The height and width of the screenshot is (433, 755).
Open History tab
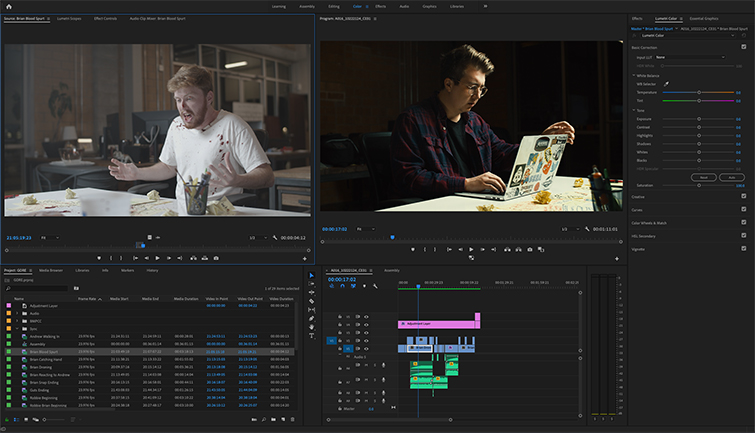(x=152, y=270)
